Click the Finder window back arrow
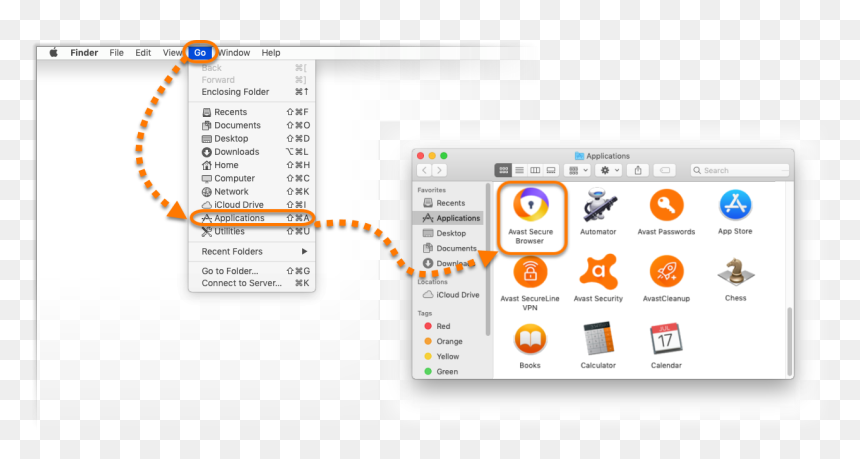860x459 pixels. click(x=425, y=171)
